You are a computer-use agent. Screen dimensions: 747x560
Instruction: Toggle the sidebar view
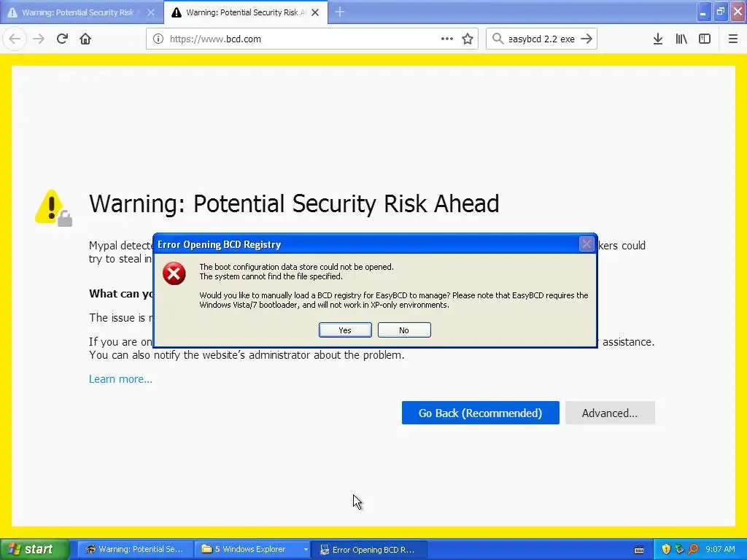[705, 39]
